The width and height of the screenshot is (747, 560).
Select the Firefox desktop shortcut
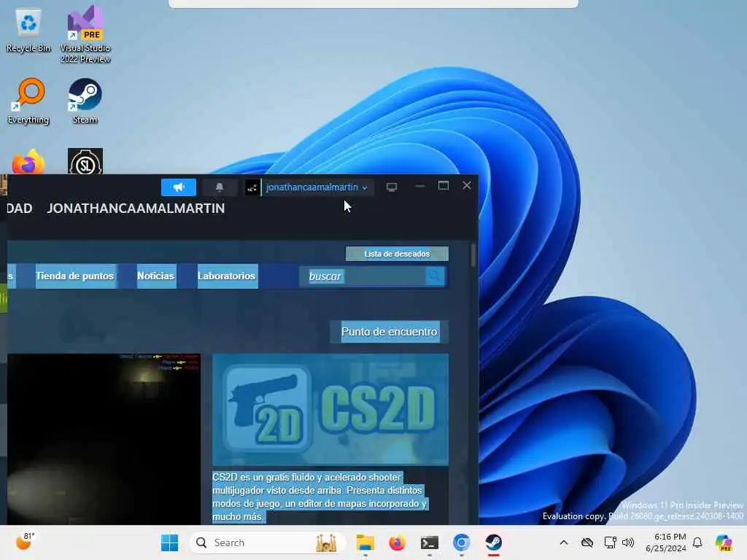click(28, 162)
